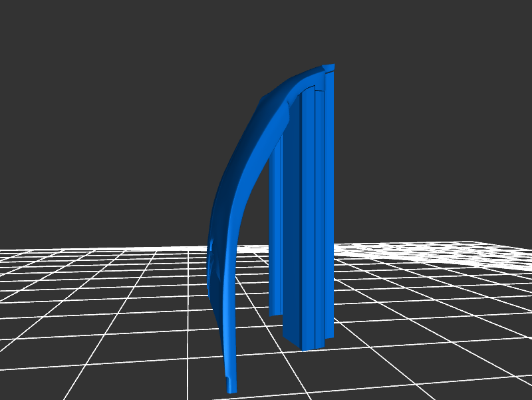Click the dark background right of the model
The height and width of the screenshot is (400, 532).
click(x=432, y=133)
